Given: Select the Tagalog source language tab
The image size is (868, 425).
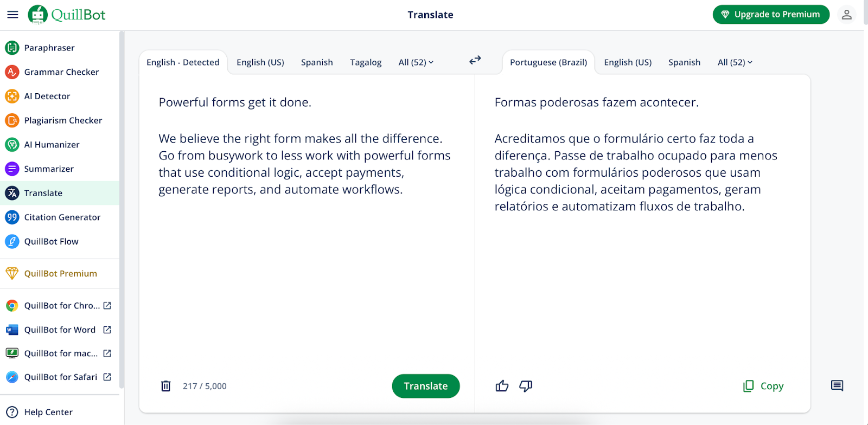Looking at the screenshot, I should pyautogui.click(x=366, y=62).
